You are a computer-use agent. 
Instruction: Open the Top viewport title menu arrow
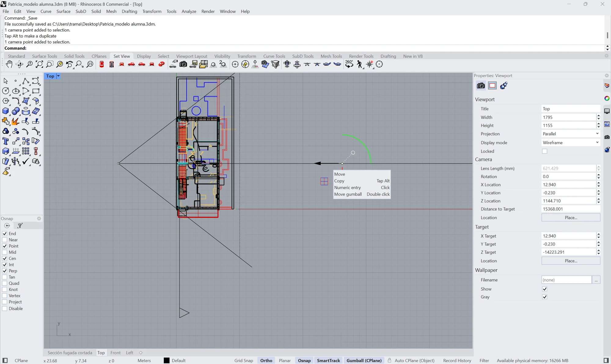coord(58,76)
